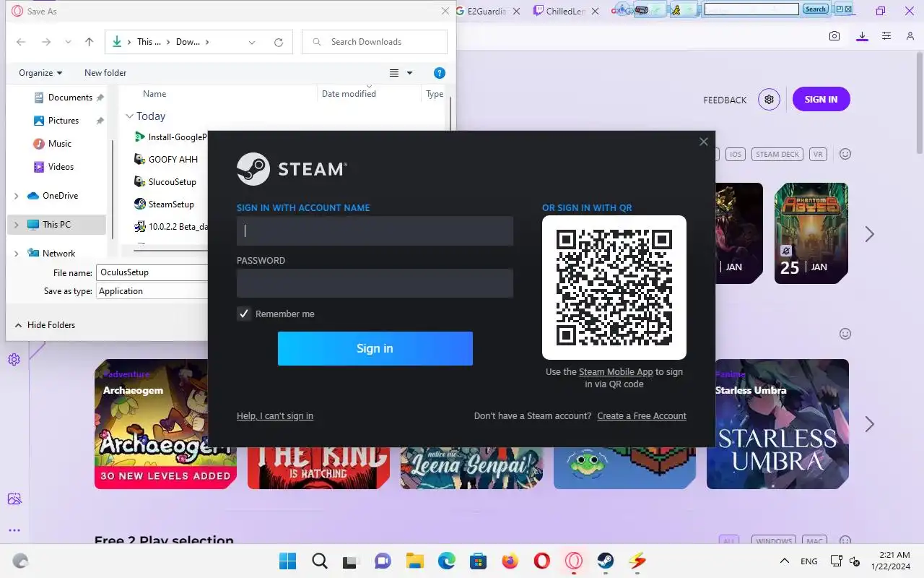Expand OneDrive in navigation pane
Screen dimensions: 924x578
(17, 196)
